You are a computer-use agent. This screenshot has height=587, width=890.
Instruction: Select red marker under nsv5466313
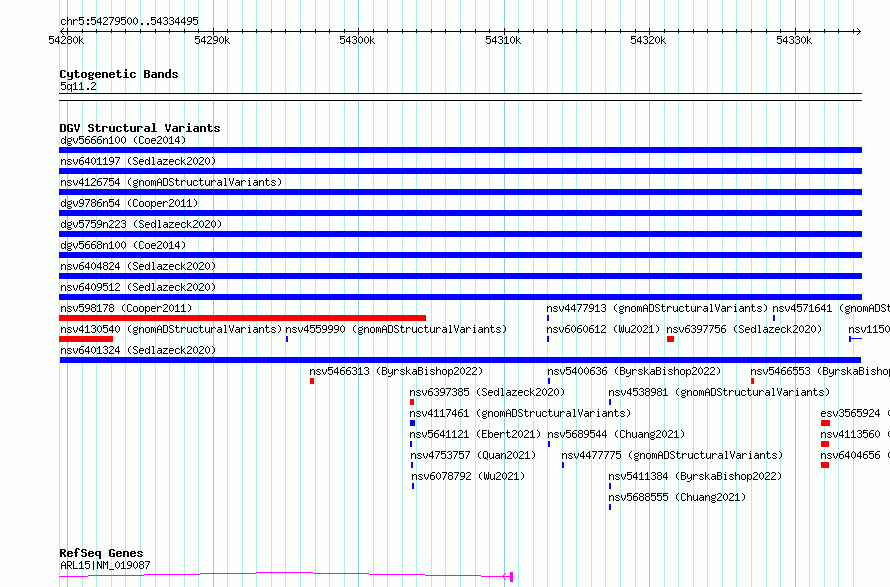(312, 381)
